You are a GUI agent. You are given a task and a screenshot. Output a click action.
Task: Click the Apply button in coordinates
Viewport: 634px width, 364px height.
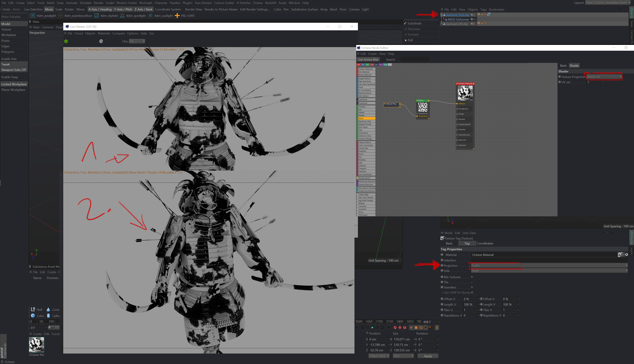point(428,356)
